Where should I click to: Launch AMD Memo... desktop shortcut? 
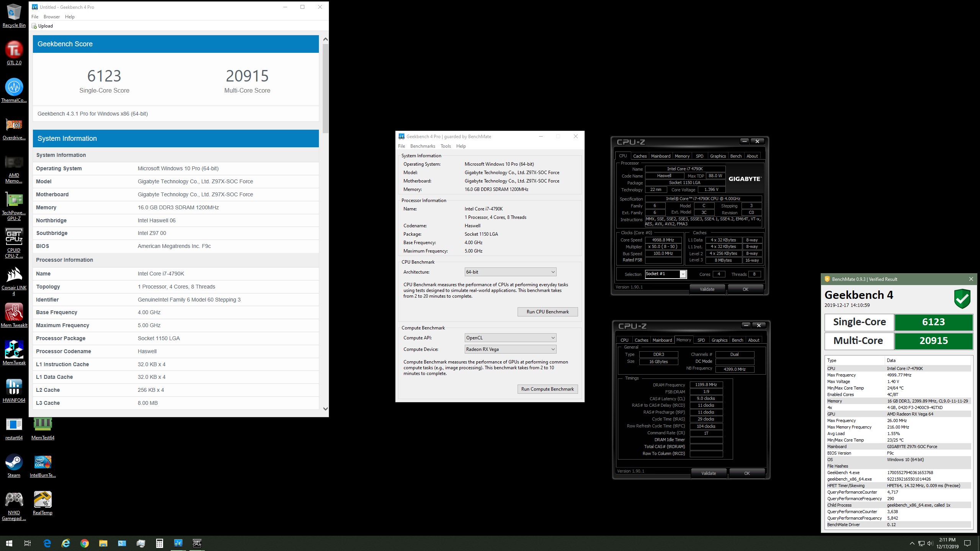[x=14, y=168]
